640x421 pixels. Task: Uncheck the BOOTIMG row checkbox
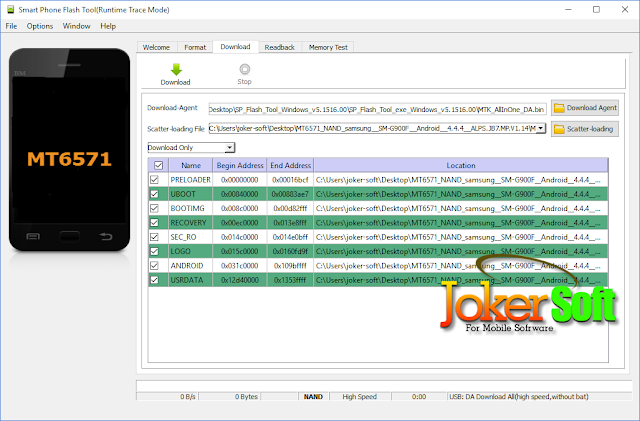pos(154,208)
